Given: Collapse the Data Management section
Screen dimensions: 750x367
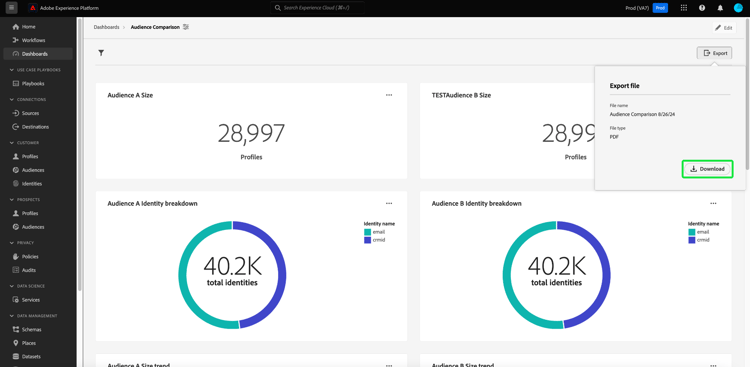Looking at the screenshot, I should click(12, 316).
